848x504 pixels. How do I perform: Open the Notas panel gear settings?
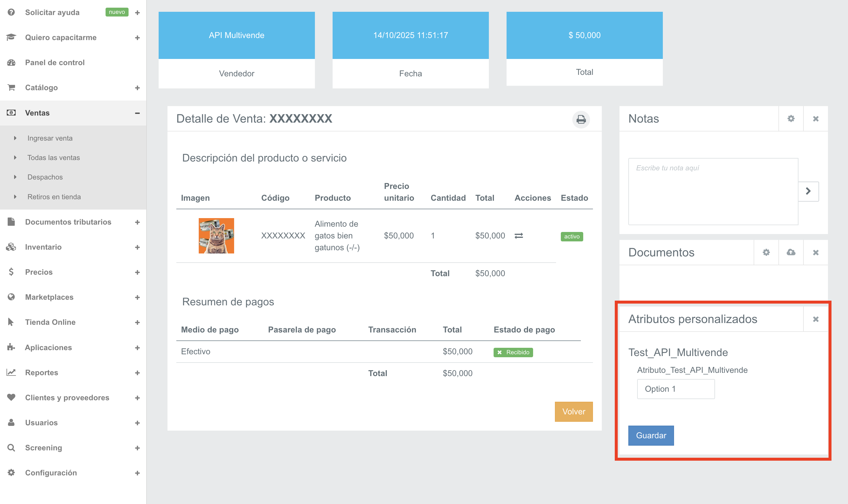tap(791, 118)
